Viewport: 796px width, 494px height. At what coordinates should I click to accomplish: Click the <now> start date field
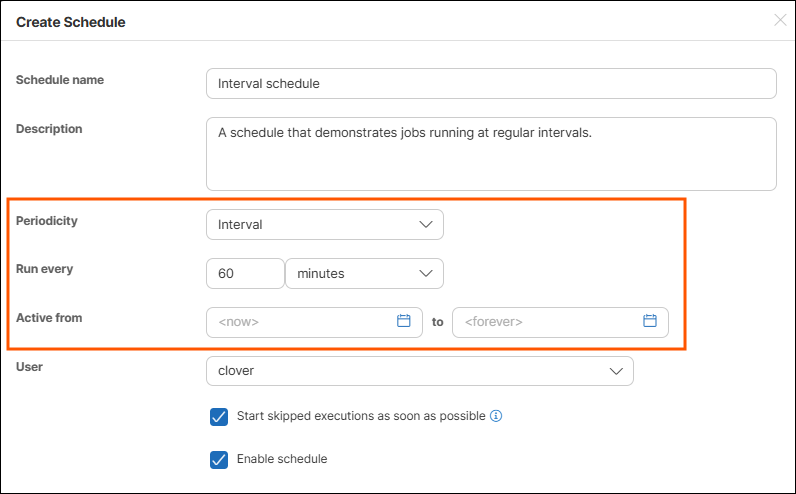[300, 322]
